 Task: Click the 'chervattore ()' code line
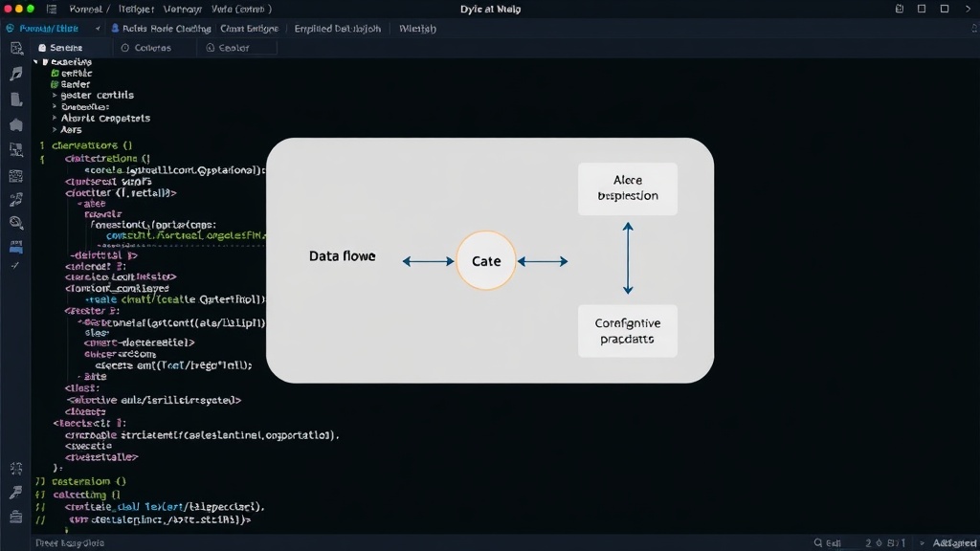tap(92, 145)
